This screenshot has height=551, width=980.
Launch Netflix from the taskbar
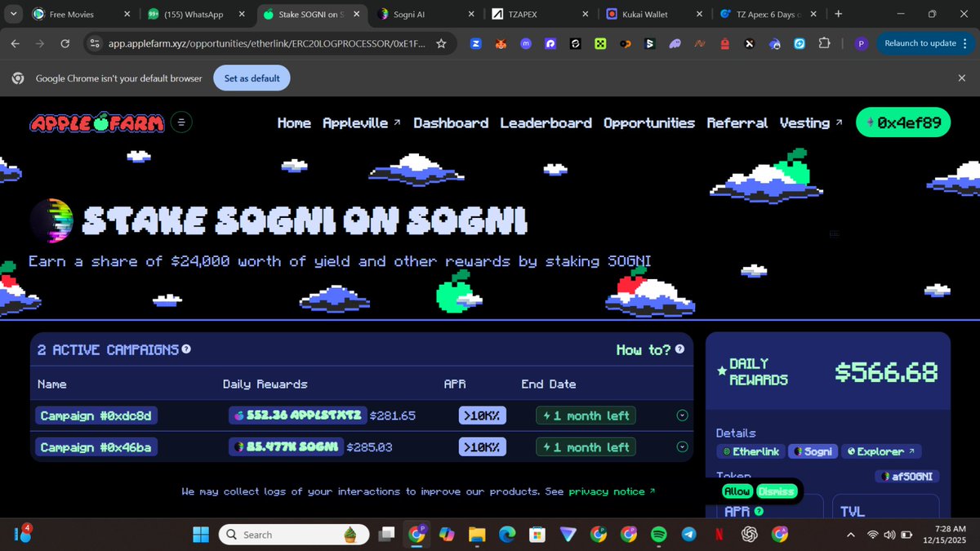coord(719,534)
